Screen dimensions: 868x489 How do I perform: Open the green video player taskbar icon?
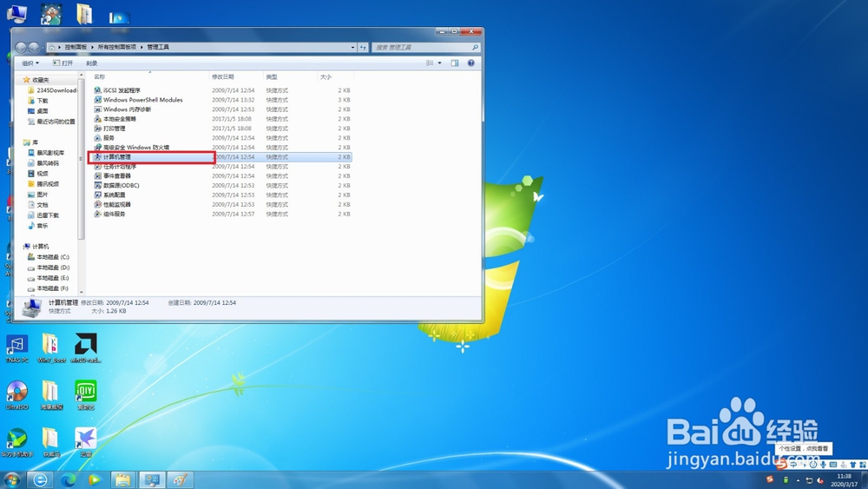click(95, 479)
